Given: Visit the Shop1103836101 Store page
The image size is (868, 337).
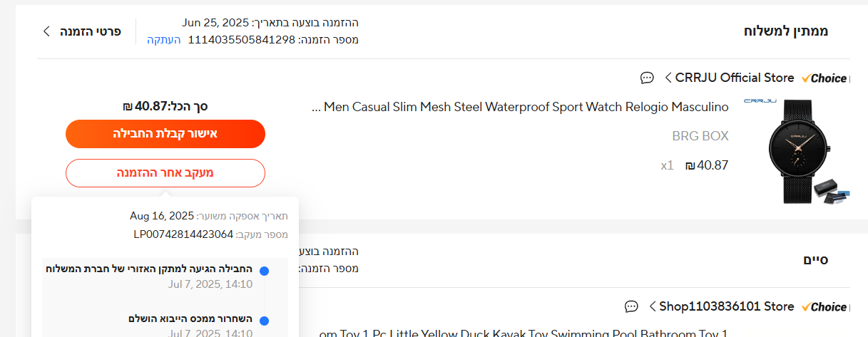Looking at the screenshot, I should (725, 306).
